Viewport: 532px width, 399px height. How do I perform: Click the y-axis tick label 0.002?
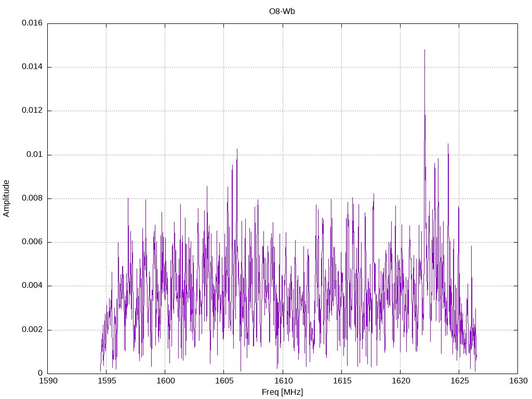(32, 329)
